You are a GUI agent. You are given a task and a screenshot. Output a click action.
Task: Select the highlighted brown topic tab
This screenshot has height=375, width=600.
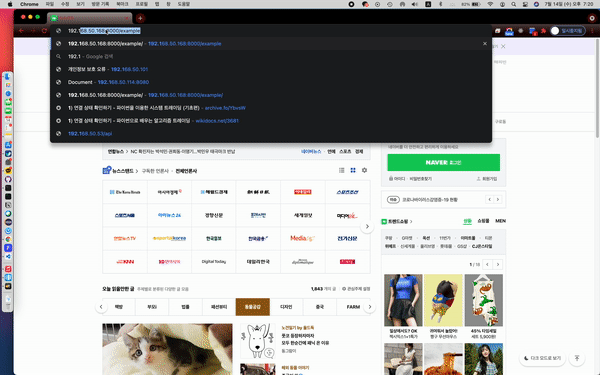253,307
